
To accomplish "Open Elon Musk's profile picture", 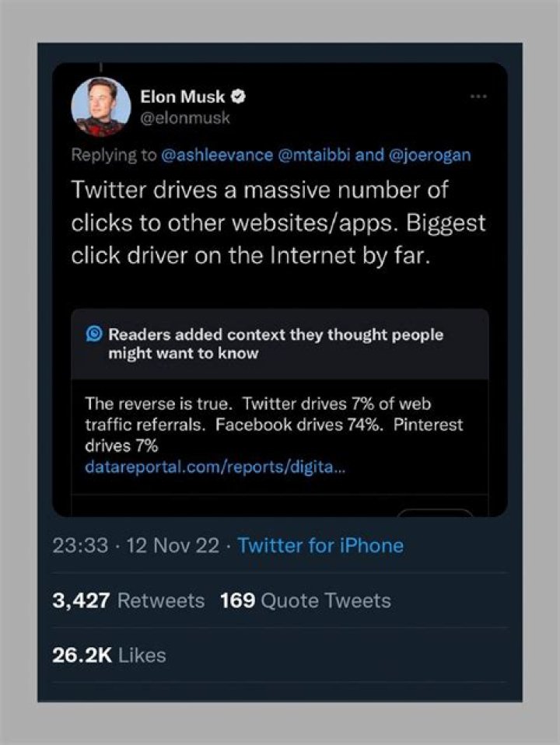I will click(100, 107).
